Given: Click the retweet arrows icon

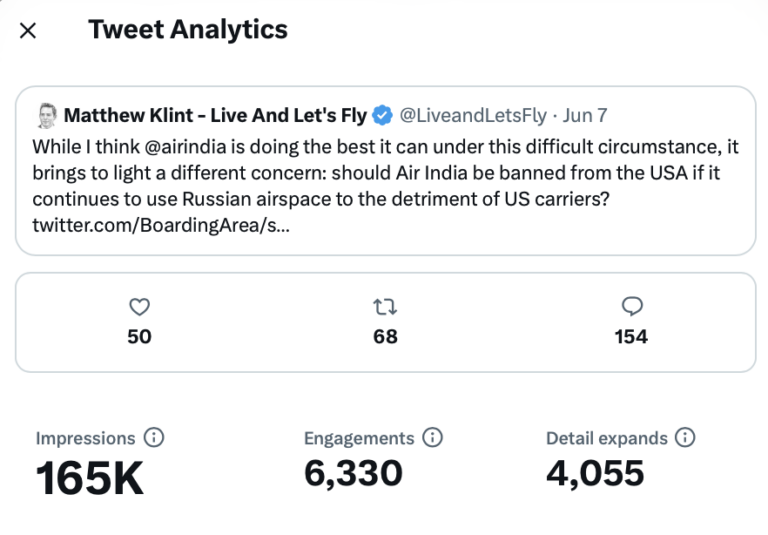Looking at the screenshot, I should pos(385,307).
